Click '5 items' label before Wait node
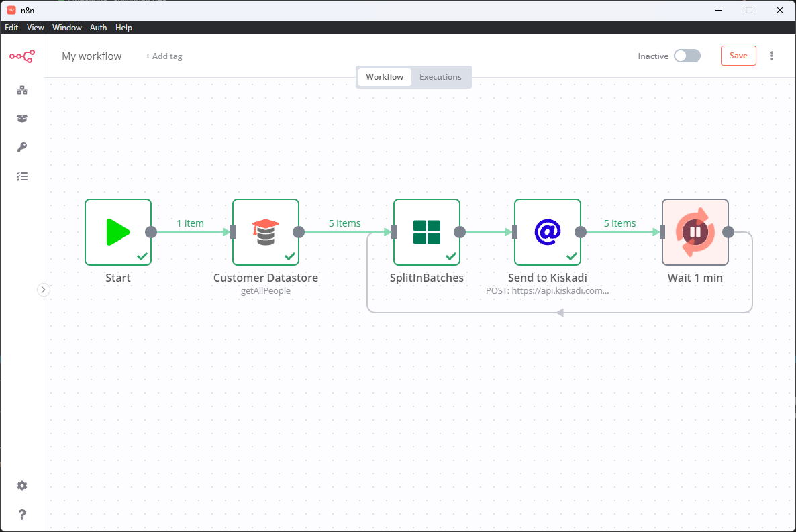This screenshot has width=796, height=532. 619,223
